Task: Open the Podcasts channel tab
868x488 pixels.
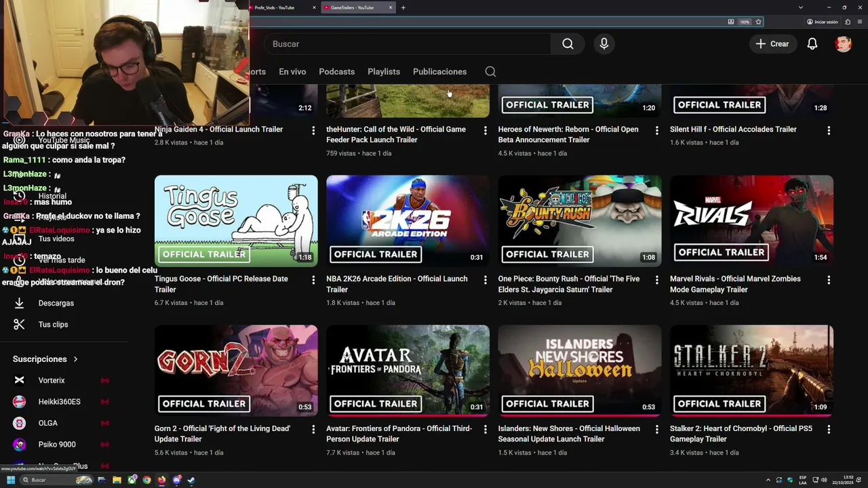Action: pos(336,72)
